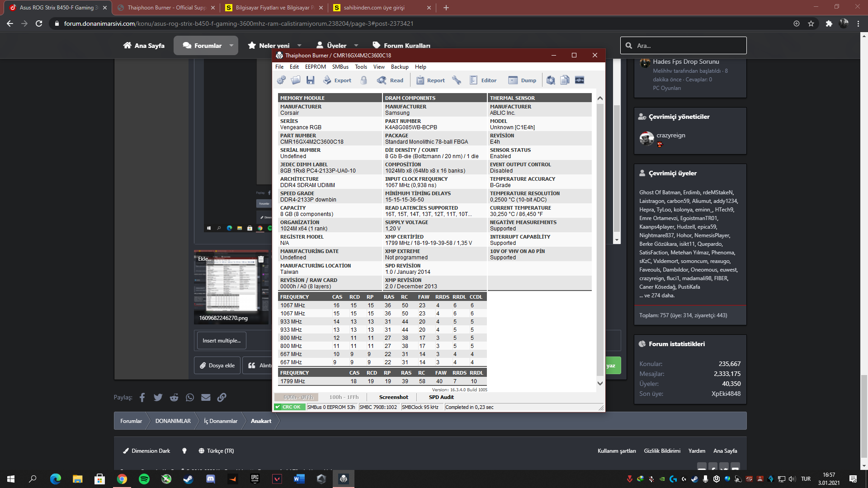
Task: Click the gears settings icon in Thaiphoon toolbar
Action: [x=281, y=80]
